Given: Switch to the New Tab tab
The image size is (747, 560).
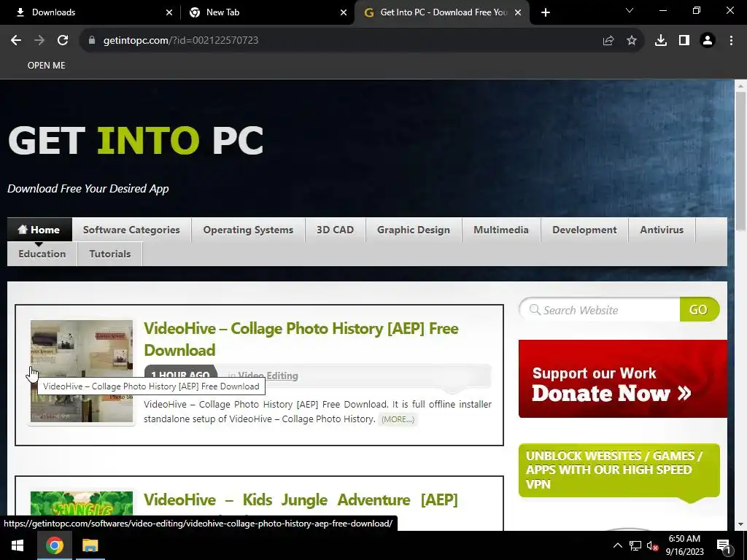Looking at the screenshot, I should coord(267,12).
